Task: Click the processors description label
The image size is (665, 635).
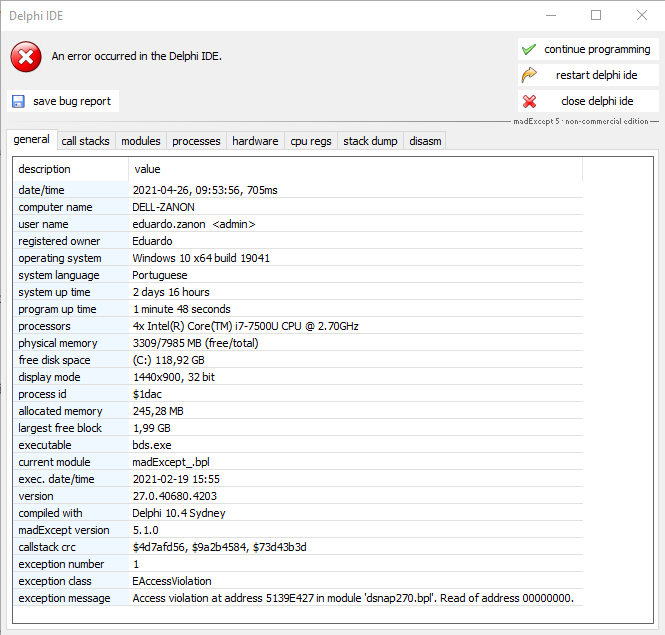Action: [x=44, y=326]
